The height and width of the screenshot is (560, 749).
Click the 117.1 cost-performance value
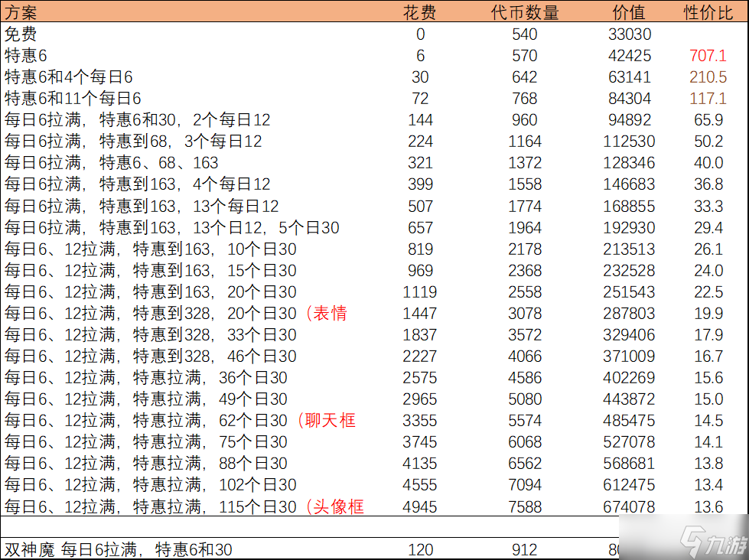708,99
